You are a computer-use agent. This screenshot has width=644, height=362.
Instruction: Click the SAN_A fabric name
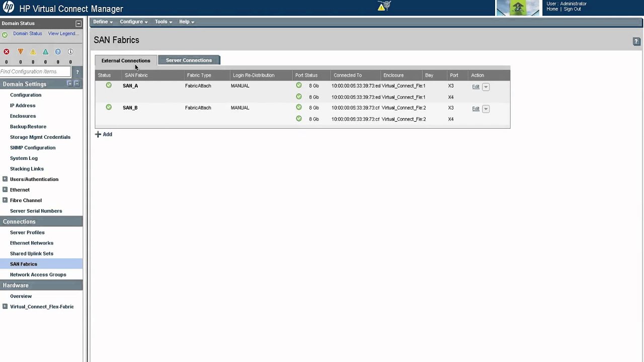130,86
